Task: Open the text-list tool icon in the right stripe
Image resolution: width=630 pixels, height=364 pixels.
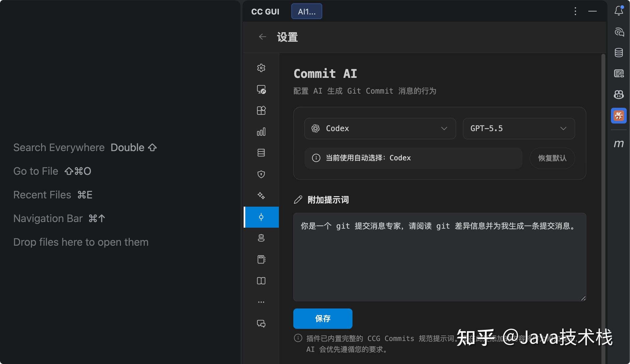Action: [x=619, y=74]
